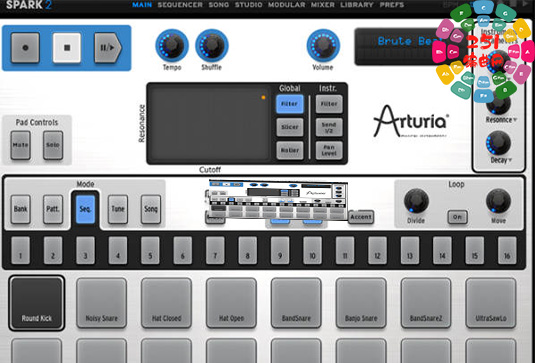Click the Loop Move knob

tap(498, 201)
